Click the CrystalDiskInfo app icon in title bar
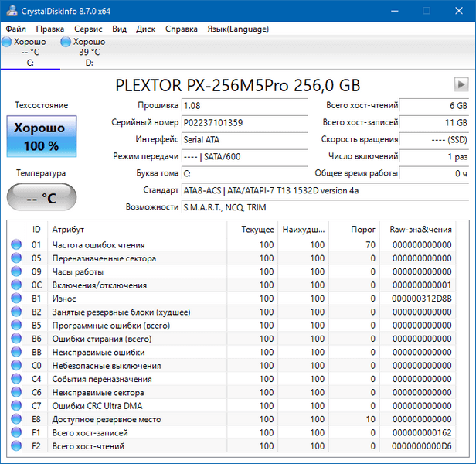 pos(11,10)
